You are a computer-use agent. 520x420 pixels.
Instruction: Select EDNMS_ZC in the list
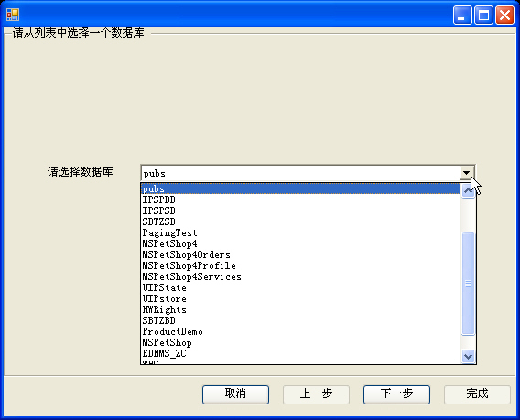click(x=301, y=353)
